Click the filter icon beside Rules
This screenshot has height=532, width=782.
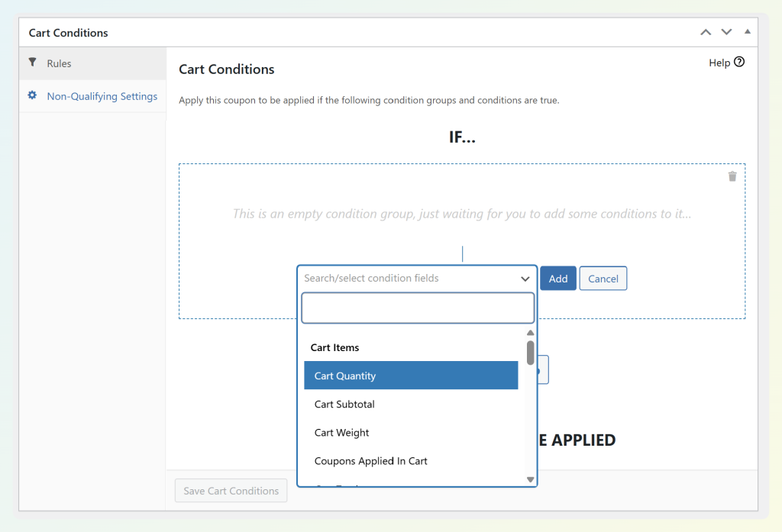click(x=32, y=62)
